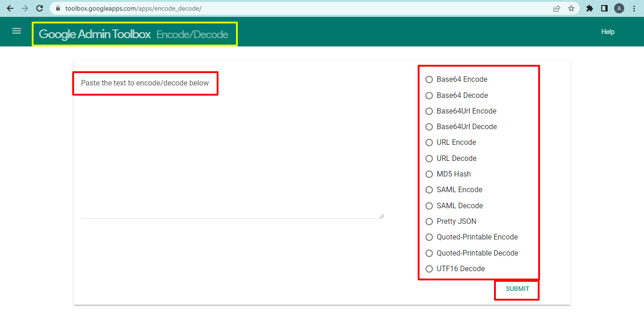Image resolution: width=644 pixels, height=319 pixels.
Task: Select UTF16 Decode option
Action: pyautogui.click(x=429, y=269)
